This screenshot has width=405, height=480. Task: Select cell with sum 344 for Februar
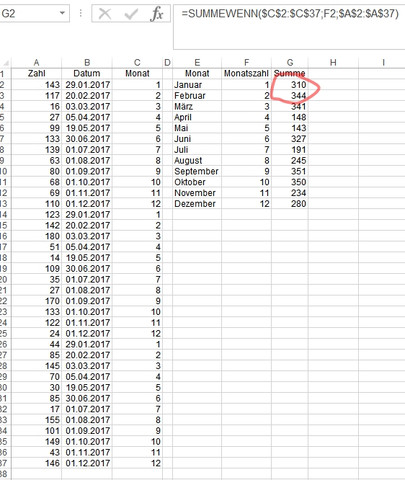coord(290,96)
